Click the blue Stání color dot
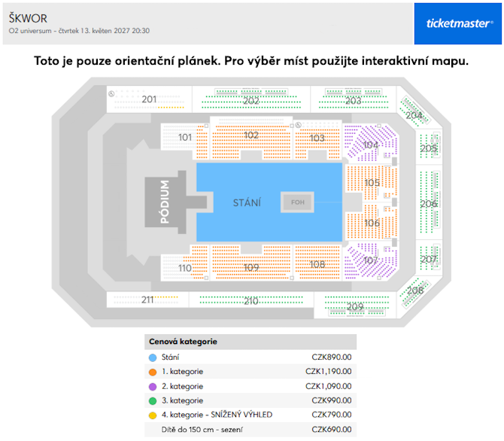The image size is (504, 441). (x=153, y=357)
